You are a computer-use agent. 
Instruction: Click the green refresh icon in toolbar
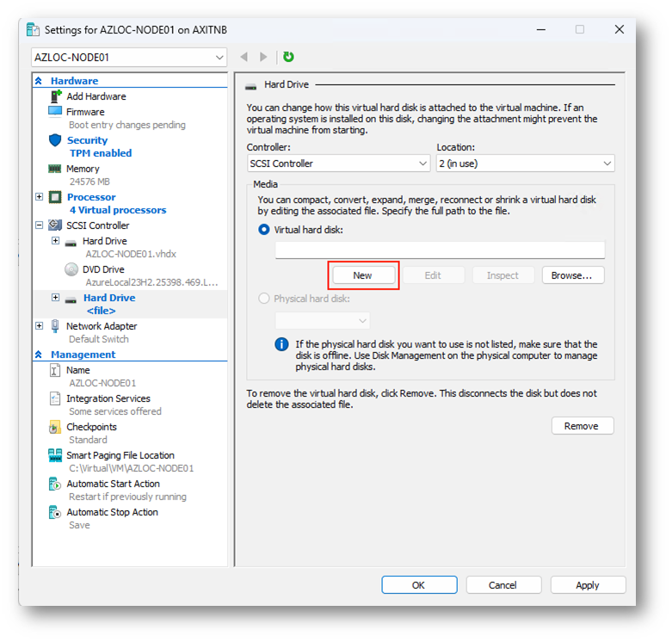[288, 57]
